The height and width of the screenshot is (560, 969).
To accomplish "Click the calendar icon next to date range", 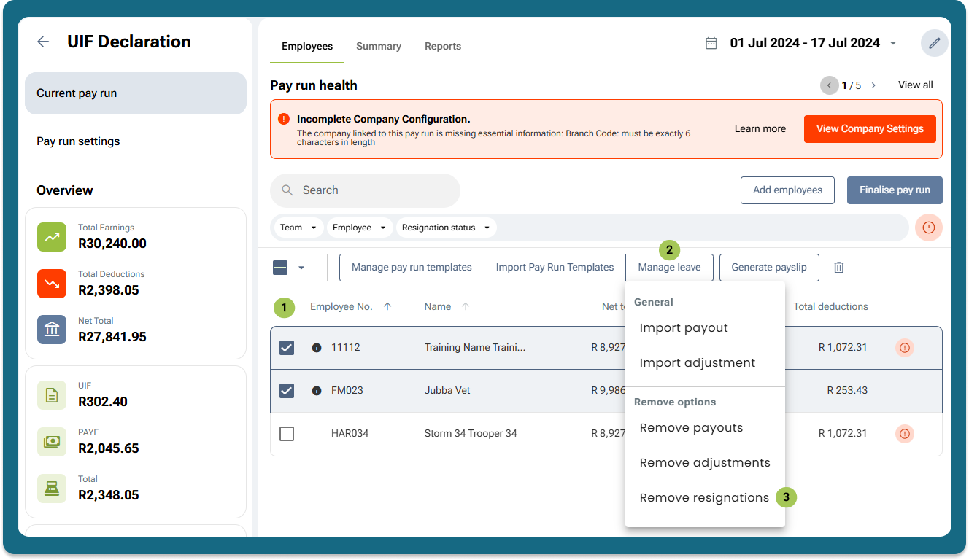I will 711,43.
